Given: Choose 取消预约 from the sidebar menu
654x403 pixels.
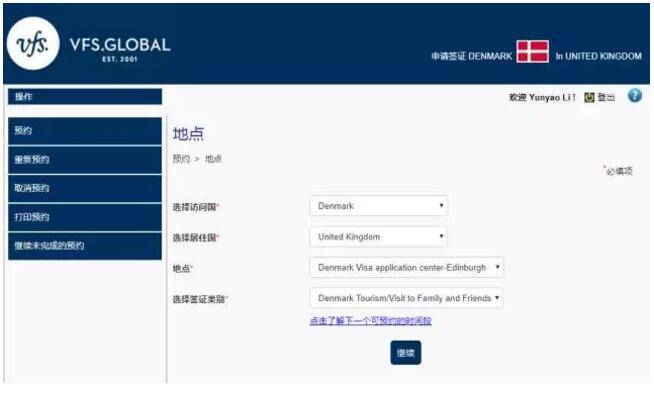Looking at the screenshot, I should pos(84,188).
